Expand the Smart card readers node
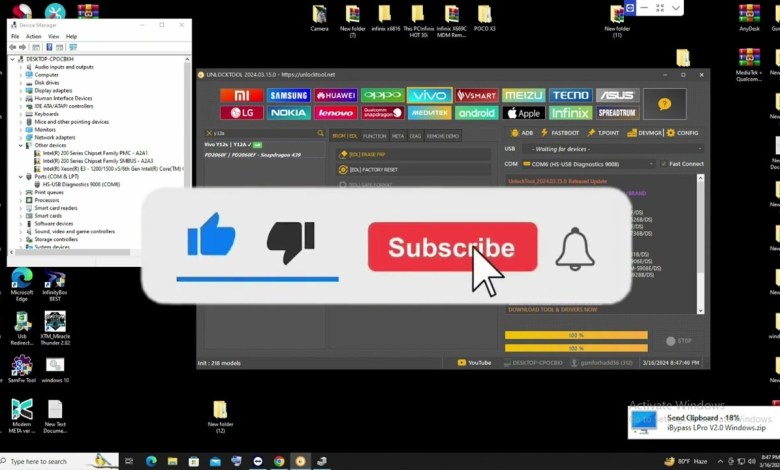This screenshot has height=470, width=780. (x=20, y=208)
